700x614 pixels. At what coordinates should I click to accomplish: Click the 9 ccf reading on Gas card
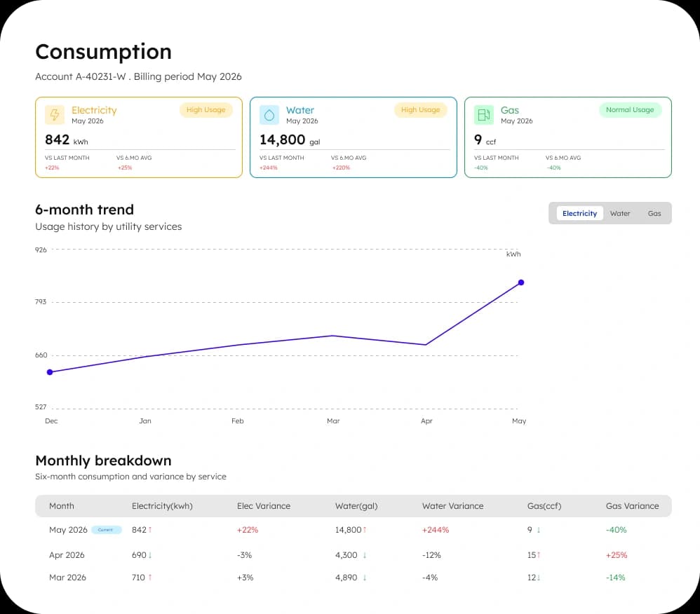tap(485, 140)
